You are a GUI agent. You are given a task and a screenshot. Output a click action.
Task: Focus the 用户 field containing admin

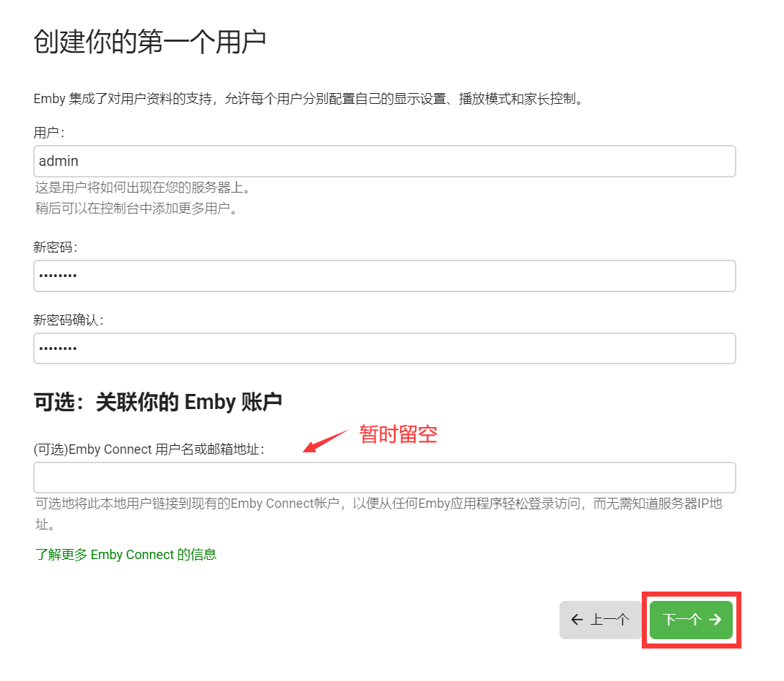pos(384,161)
